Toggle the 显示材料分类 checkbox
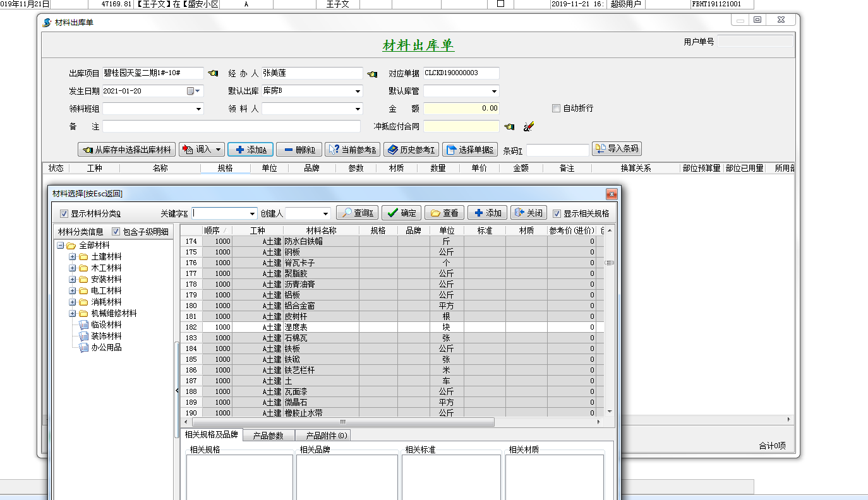The width and height of the screenshot is (868, 500). 64,213
